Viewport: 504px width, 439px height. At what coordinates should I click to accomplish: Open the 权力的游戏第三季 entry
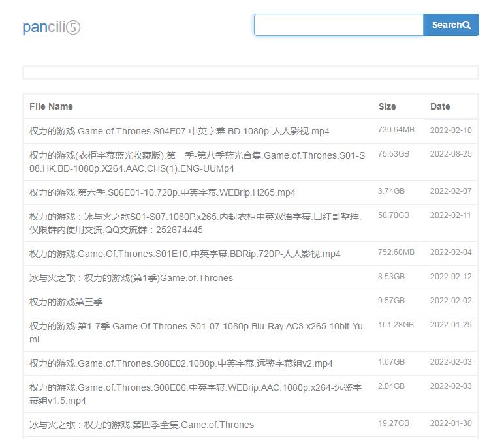pyautogui.click(x=66, y=302)
